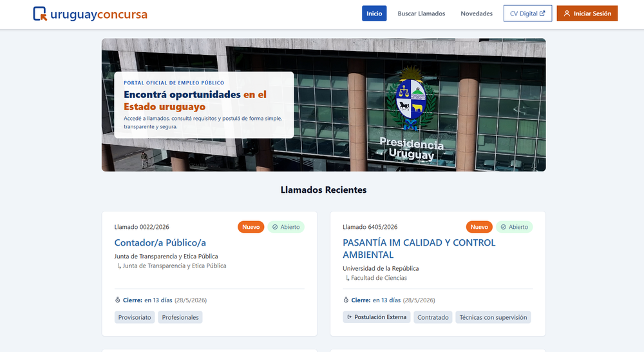Viewport: 644px width, 352px height.
Task: Click the Presidencia Uruguay banner image
Action: point(324,105)
